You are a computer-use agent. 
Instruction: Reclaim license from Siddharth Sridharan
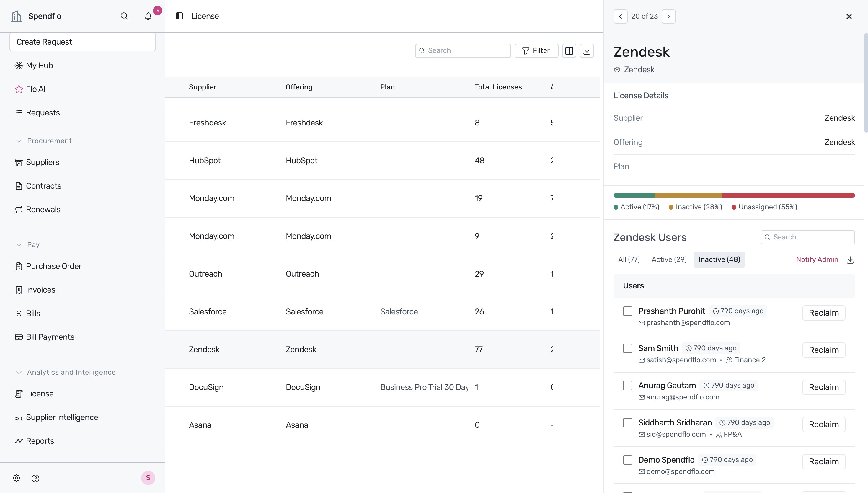pos(823,425)
